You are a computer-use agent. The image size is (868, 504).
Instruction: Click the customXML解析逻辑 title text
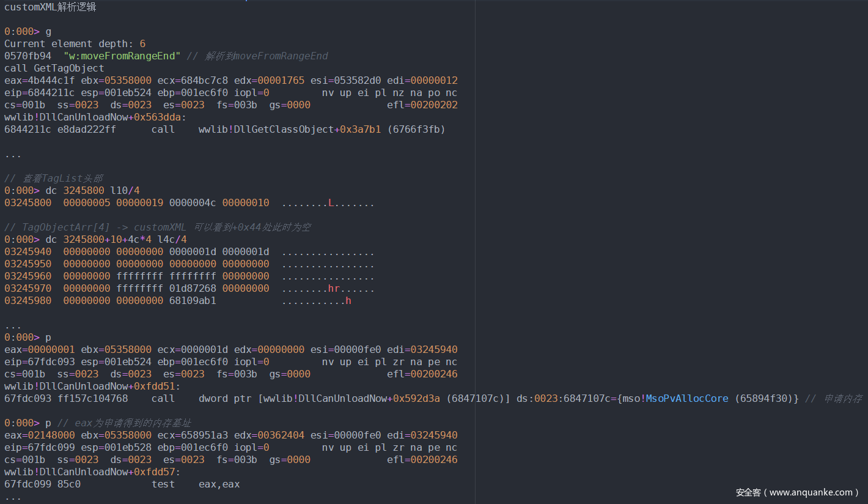50,7
